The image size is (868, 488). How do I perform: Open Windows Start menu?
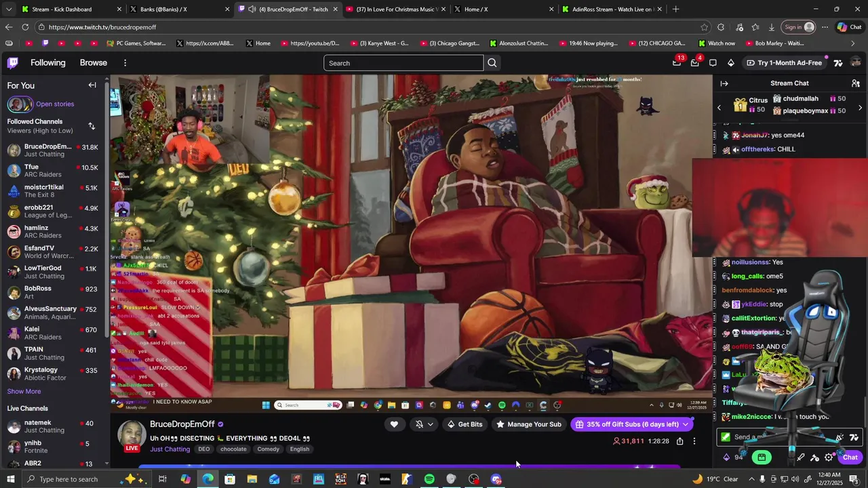click(10, 479)
